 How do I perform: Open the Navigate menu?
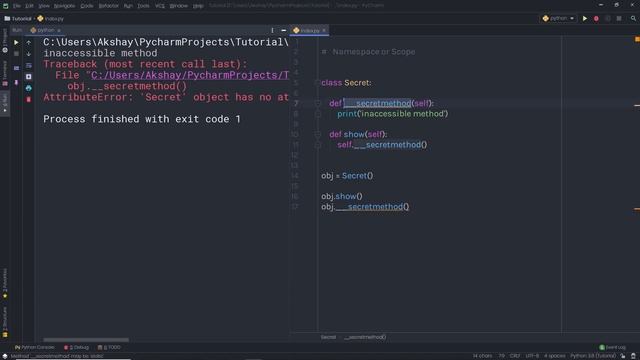tap(64, 6)
